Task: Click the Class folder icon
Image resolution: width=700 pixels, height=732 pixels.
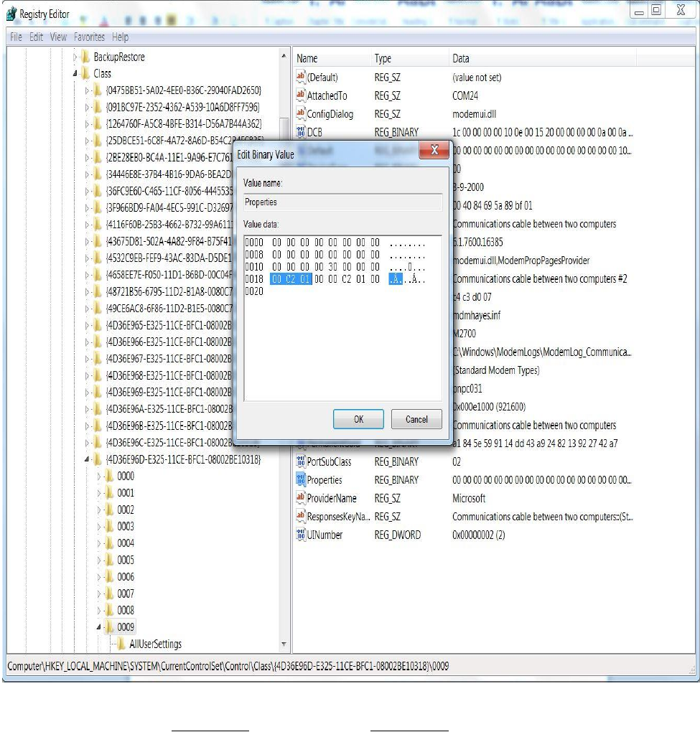Action: [x=85, y=73]
